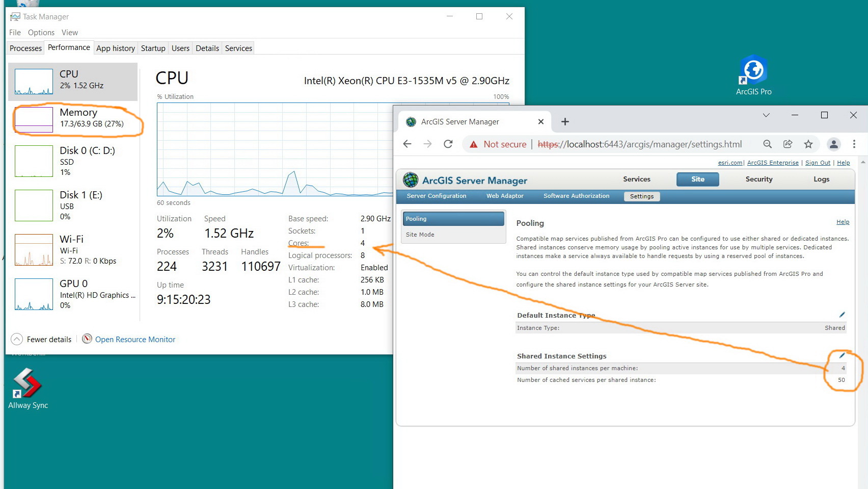Collapse Task Manager with Fewer details arrow
This screenshot has width=868, height=489.
17,339
